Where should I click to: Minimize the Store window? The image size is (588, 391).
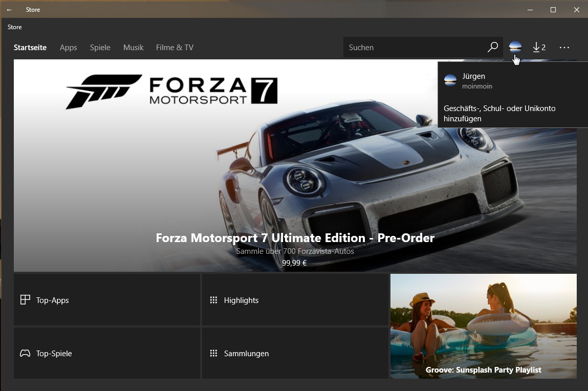tap(530, 10)
